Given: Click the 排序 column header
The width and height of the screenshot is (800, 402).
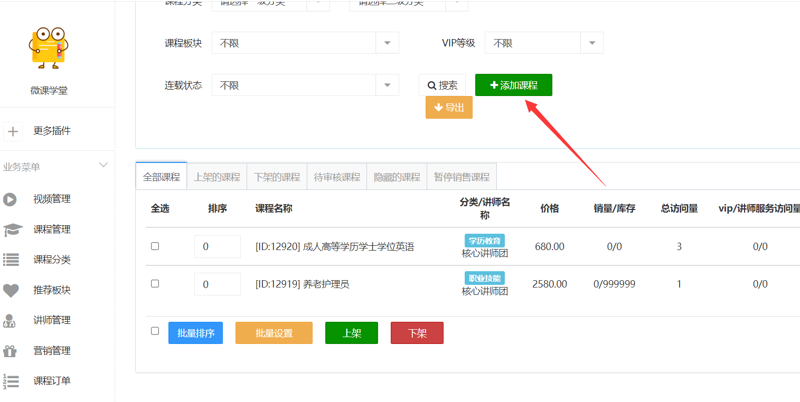Looking at the screenshot, I should click(x=217, y=208).
